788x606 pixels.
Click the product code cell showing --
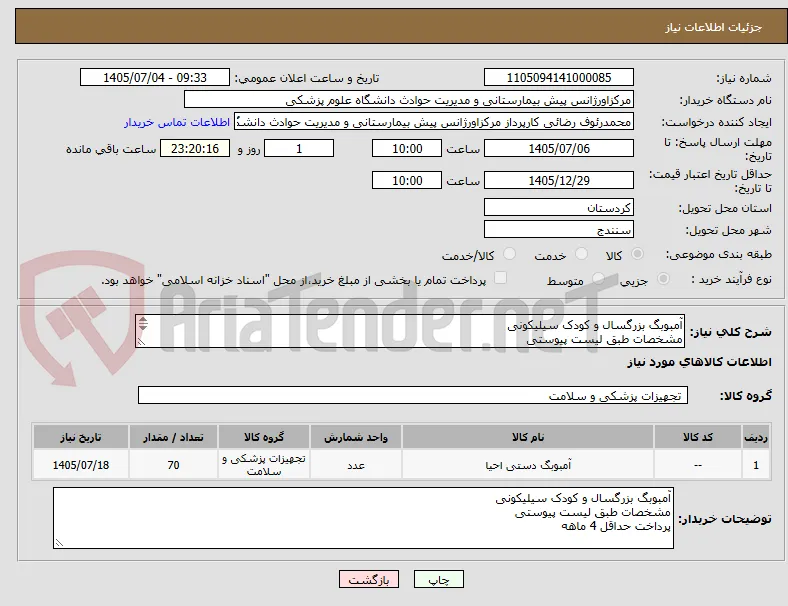(698, 465)
